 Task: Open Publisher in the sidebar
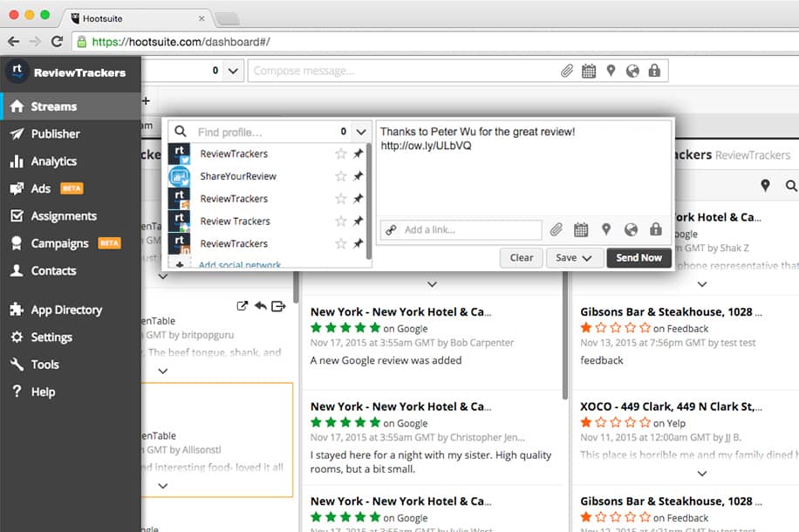pos(71,134)
